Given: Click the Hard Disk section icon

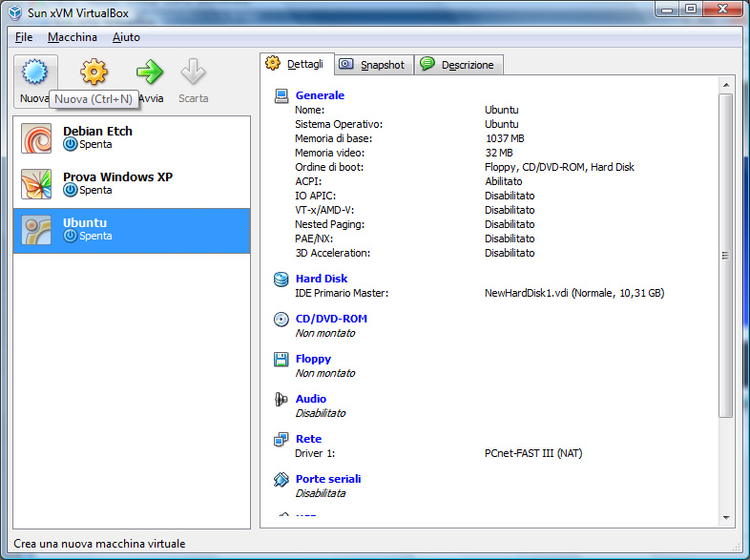Looking at the screenshot, I should coord(281,279).
